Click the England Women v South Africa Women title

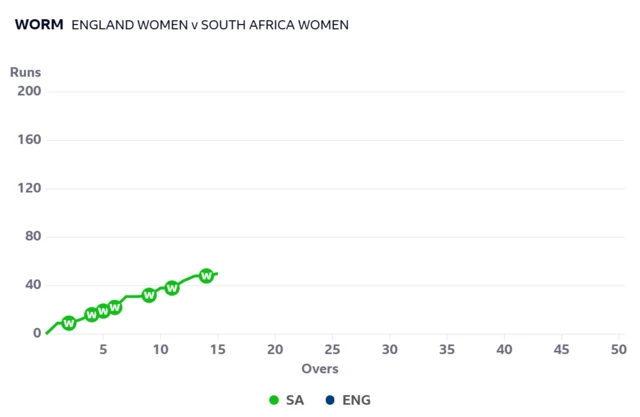(x=210, y=24)
